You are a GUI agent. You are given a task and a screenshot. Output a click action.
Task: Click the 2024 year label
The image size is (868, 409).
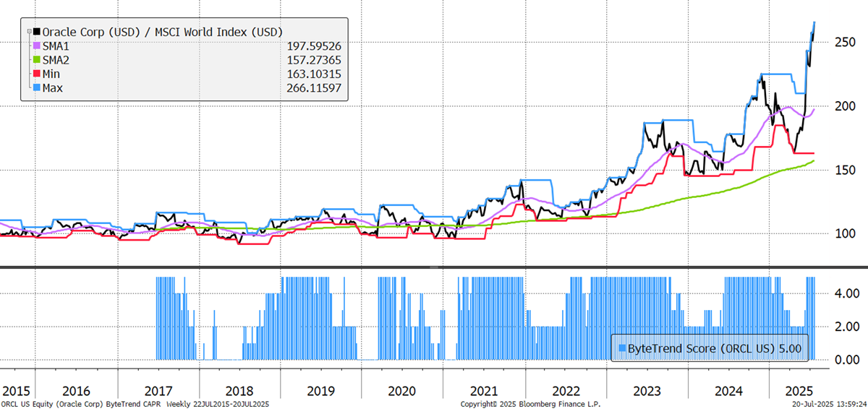pyautogui.click(x=729, y=391)
